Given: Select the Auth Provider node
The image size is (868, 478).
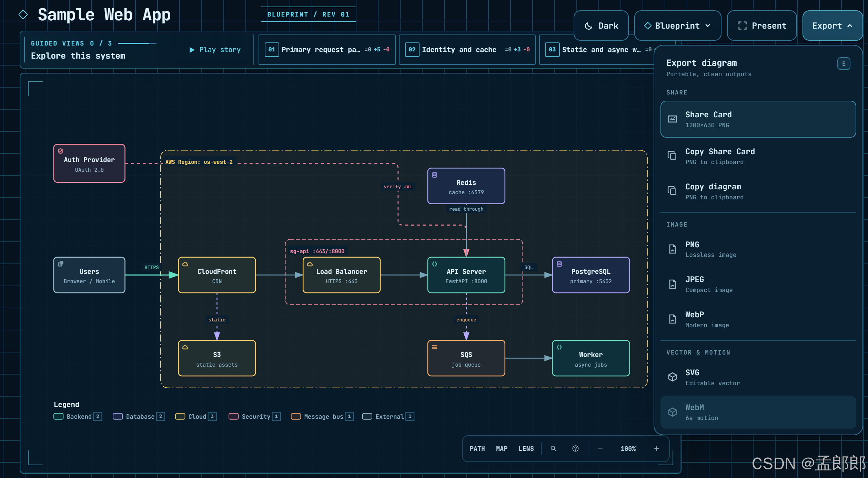Looking at the screenshot, I should click(89, 163).
